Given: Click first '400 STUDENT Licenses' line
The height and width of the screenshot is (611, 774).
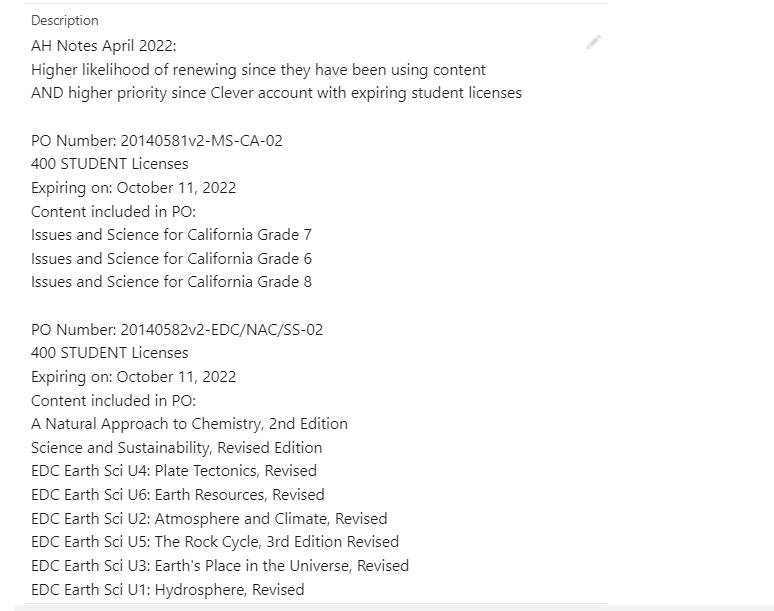Looking at the screenshot, I should point(110,164).
